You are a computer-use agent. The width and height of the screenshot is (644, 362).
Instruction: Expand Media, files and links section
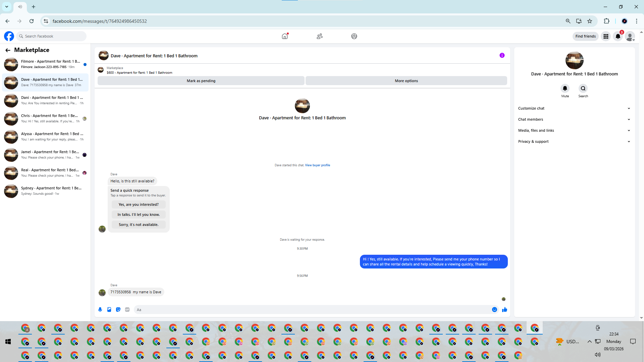(574, 130)
